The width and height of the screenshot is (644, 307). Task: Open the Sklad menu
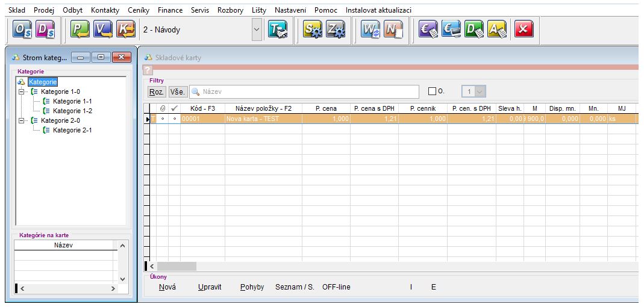[17, 10]
